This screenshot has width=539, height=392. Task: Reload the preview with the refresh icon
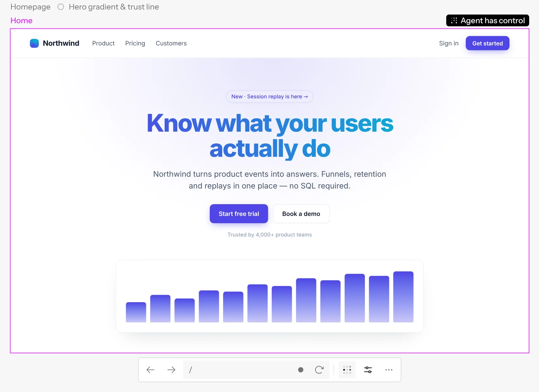pos(319,370)
